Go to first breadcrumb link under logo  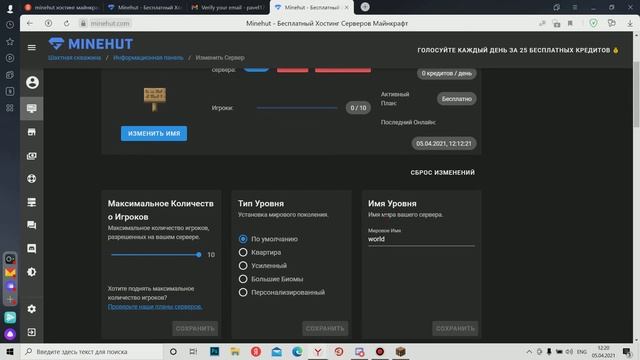pos(74,58)
